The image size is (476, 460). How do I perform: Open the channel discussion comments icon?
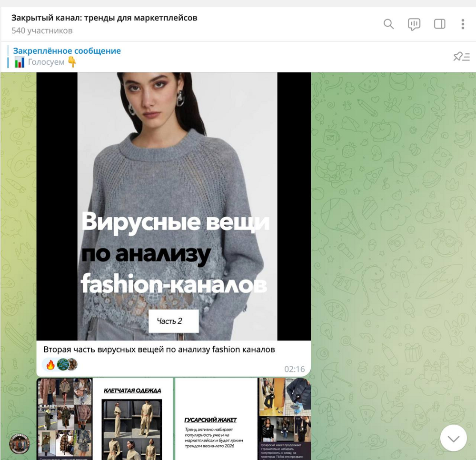pos(414,24)
